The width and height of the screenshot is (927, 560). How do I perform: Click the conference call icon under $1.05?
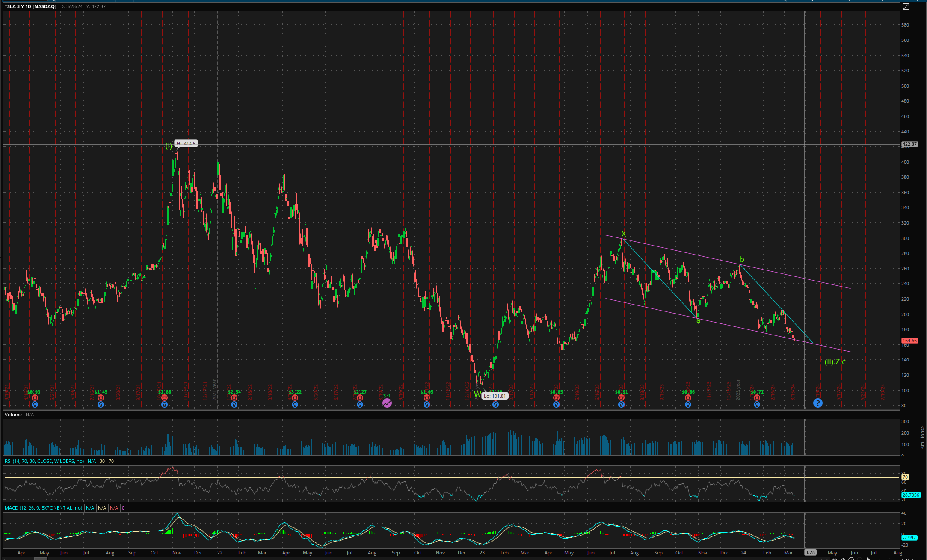tap(426, 398)
